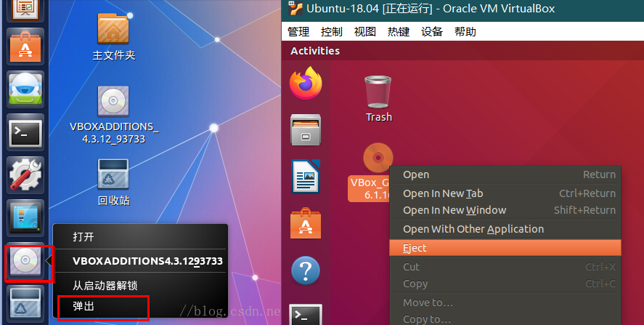Select Open With Other Application
Viewport: 644px width, 325px height.
coord(505,229)
